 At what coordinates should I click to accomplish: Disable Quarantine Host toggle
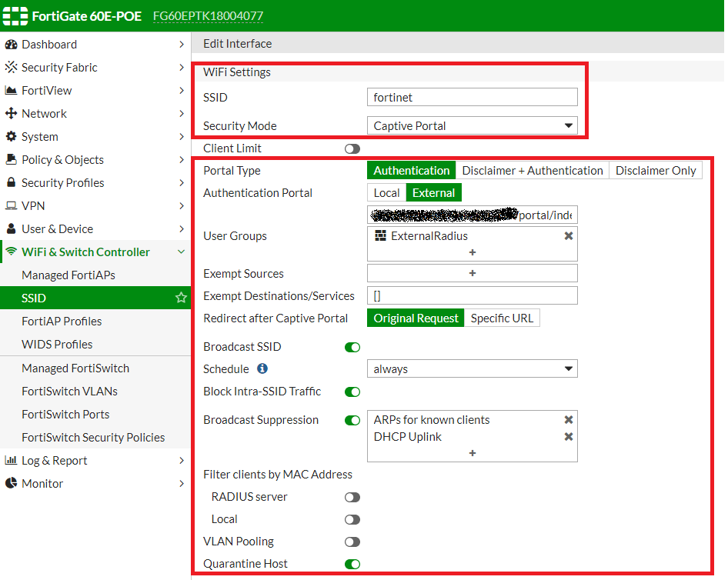click(x=352, y=564)
